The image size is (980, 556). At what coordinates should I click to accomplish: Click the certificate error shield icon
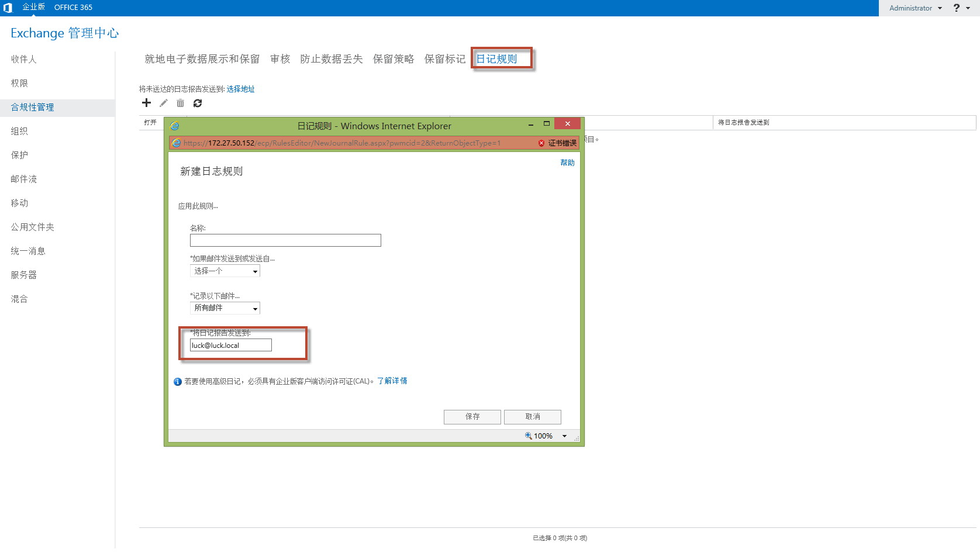pyautogui.click(x=541, y=143)
